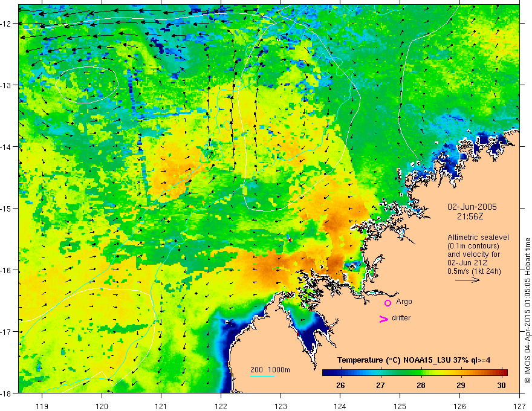532x411 pixels.
Task: Click the '28' color bar tick label
Action: pos(421,385)
